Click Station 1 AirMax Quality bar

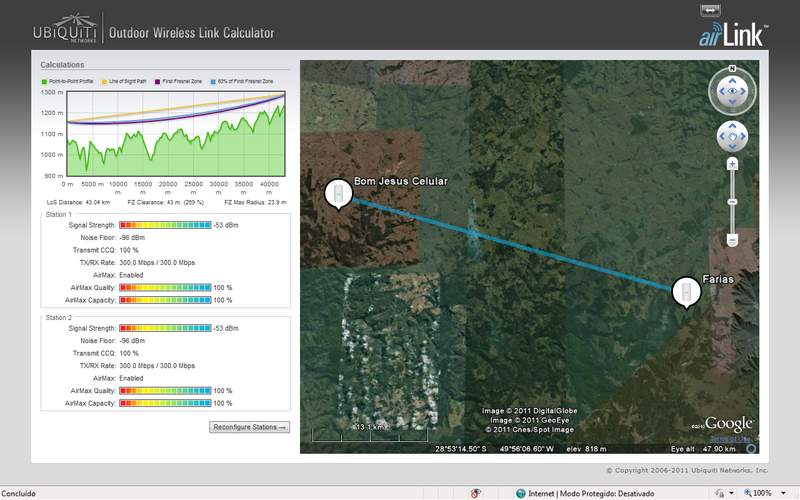point(165,288)
